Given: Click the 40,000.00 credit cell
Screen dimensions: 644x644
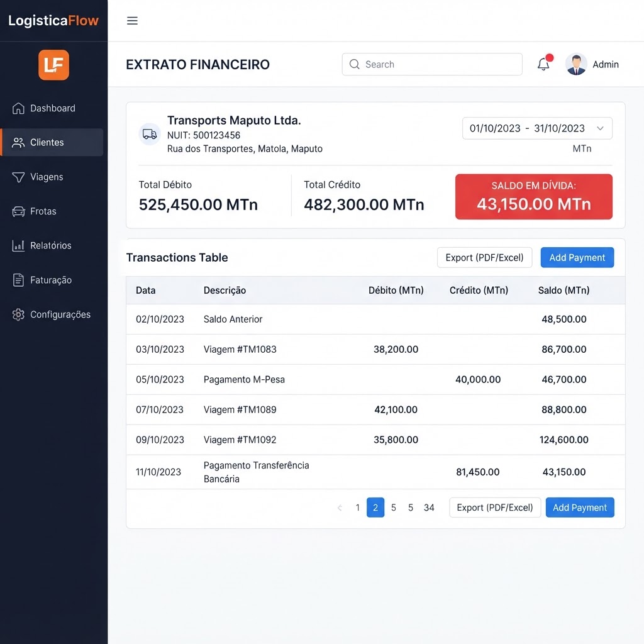Looking at the screenshot, I should pos(478,379).
